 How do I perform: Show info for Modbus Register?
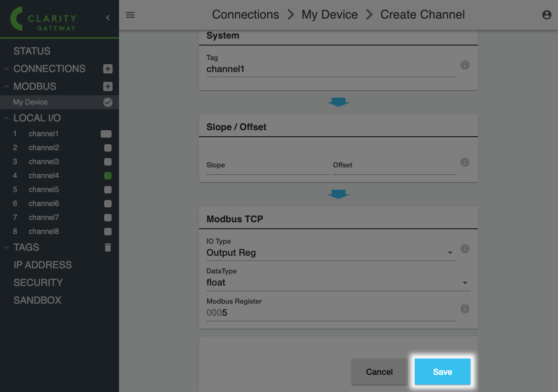click(x=465, y=309)
